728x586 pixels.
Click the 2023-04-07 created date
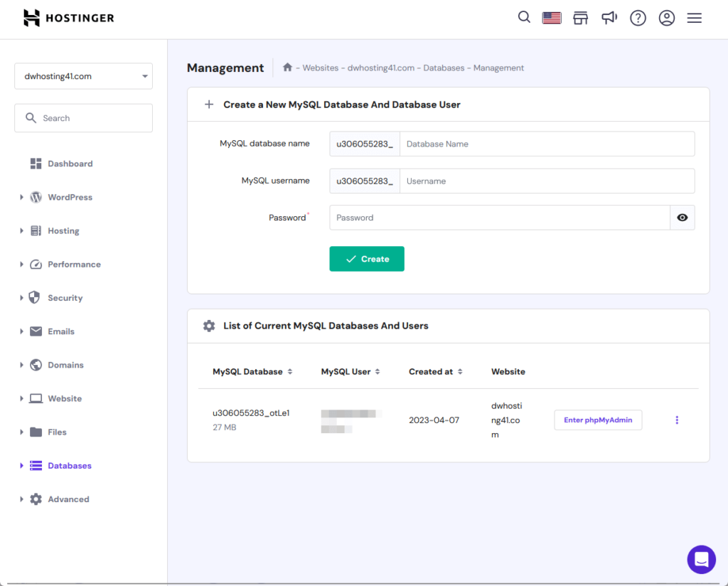pyautogui.click(x=434, y=420)
